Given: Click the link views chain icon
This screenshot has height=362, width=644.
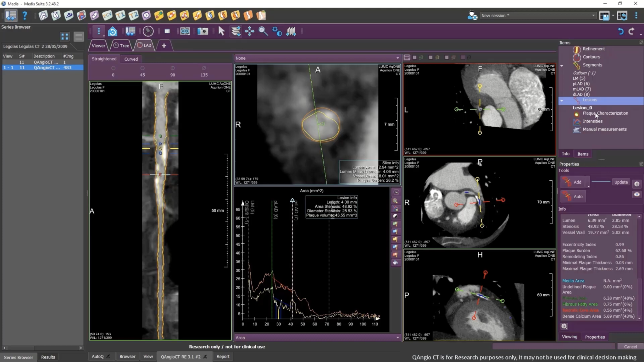Looking at the screenshot, I should coord(185,31).
